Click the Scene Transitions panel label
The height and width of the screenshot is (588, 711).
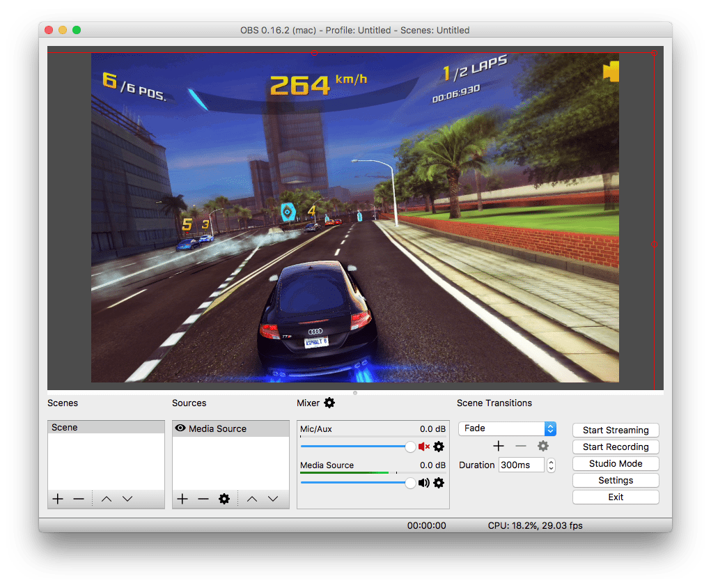[x=494, y=403]
